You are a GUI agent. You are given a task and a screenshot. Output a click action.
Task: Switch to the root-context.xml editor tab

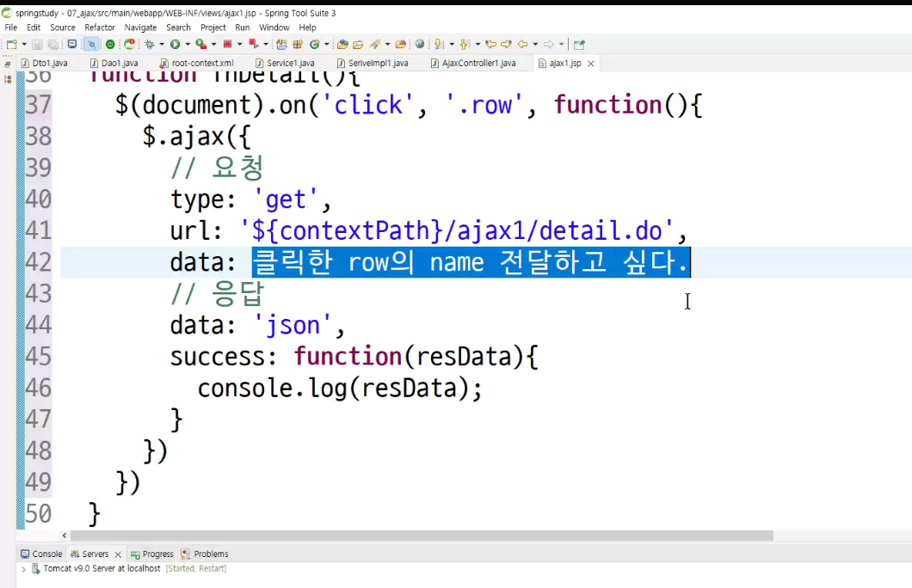(196, 63)
